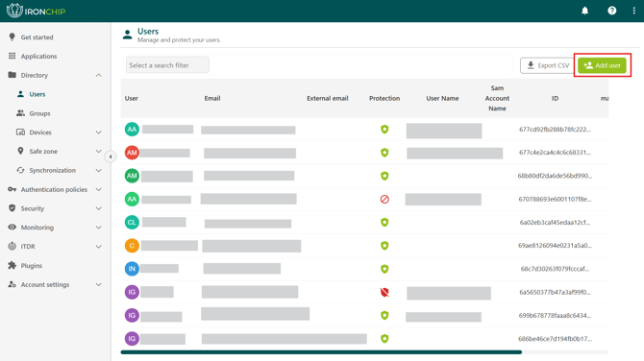Expand the Monitoring chevron
The width and height of the screenshot is (644, 361).
(x=99, y=228)
